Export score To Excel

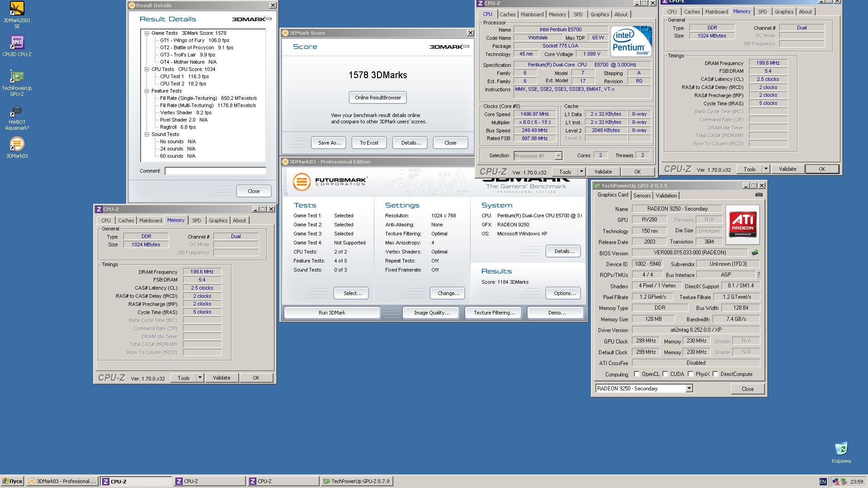369,143
